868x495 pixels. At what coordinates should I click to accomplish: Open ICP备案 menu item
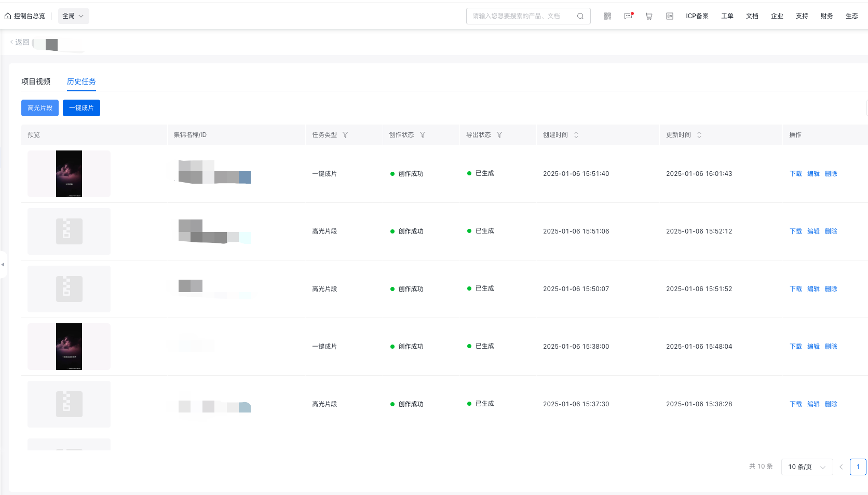(x=697, y=16)
